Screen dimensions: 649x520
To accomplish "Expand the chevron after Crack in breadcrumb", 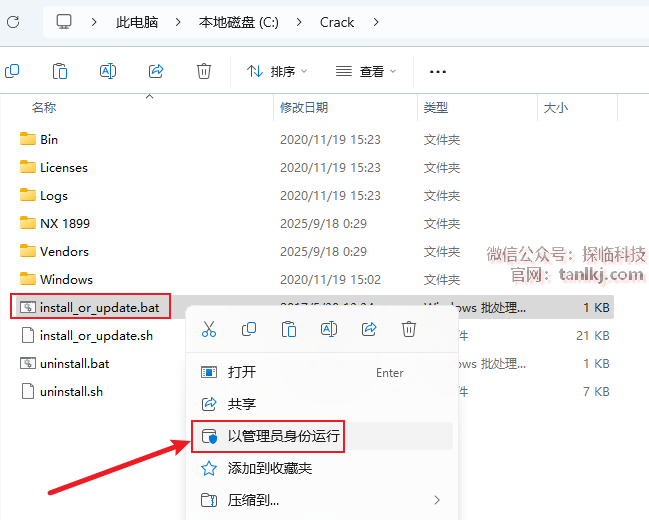I will click(376, 22).
